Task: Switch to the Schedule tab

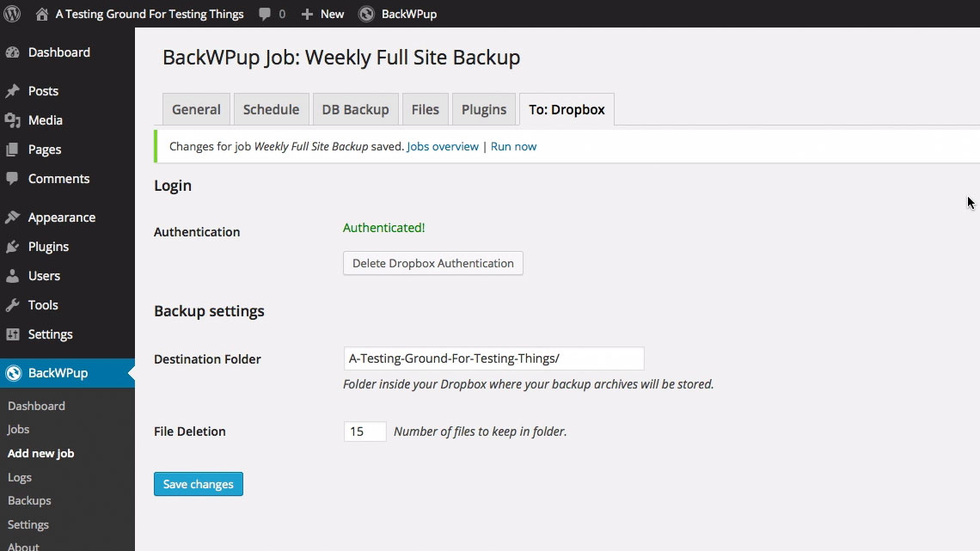Action: click(272, 109)
